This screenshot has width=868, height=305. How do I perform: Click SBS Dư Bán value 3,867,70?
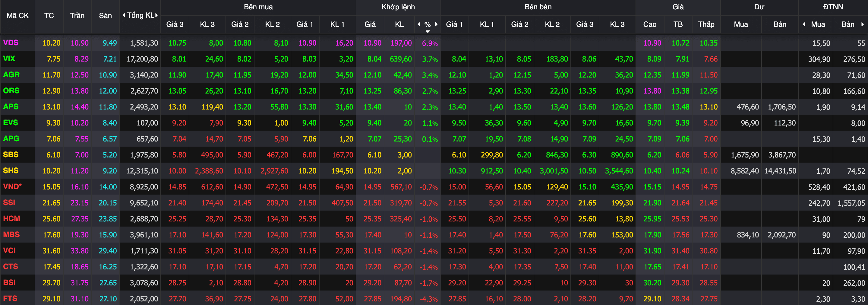[x=782, y=155]
